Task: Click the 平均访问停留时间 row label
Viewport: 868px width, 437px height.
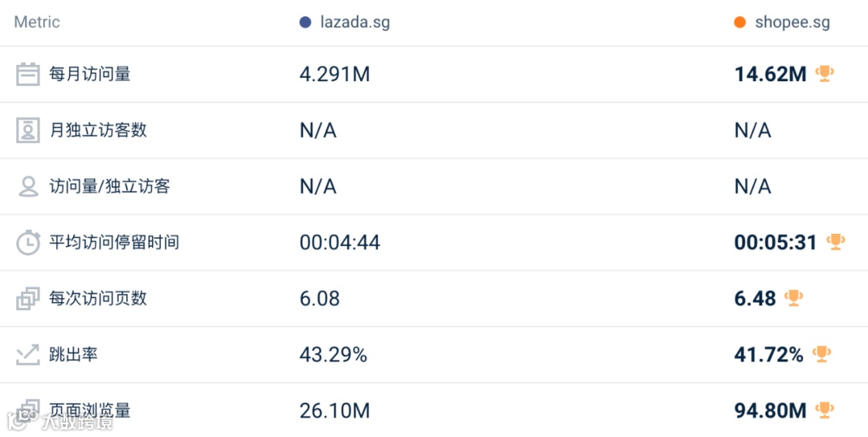Action: click(x=114, y=242)
